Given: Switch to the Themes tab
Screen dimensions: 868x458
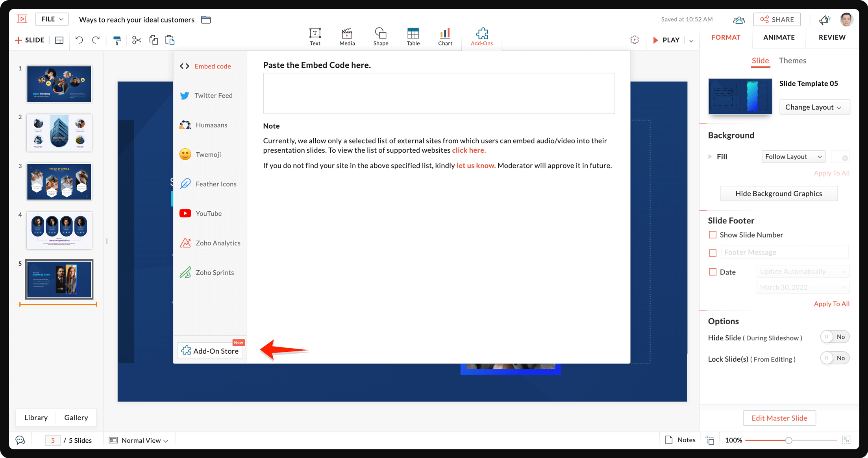Looking at the screenshot, I should coord(792,61).
